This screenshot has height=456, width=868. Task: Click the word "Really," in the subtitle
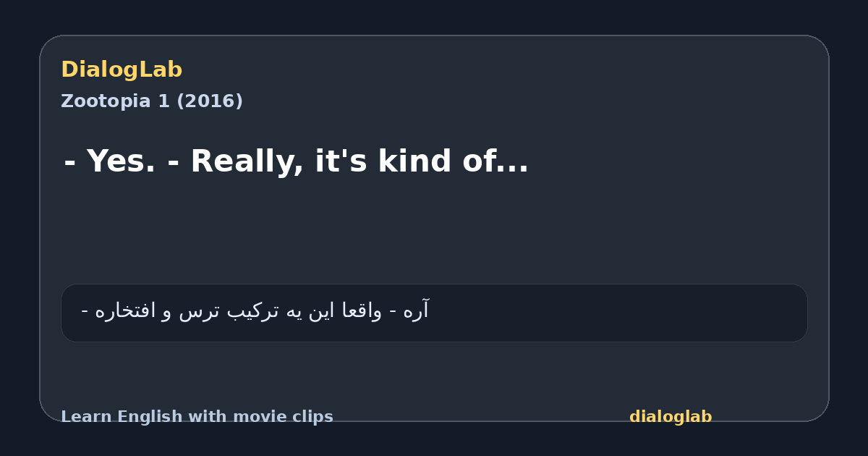point(247,162)
